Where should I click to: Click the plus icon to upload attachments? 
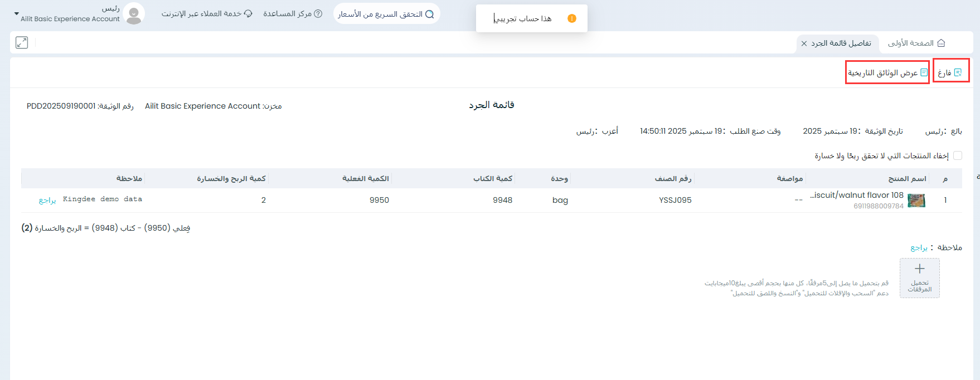pos(919,269)
